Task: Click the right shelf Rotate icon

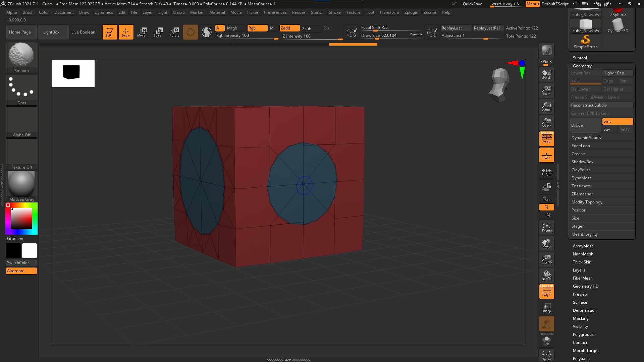Action: [x=546, y=276]
